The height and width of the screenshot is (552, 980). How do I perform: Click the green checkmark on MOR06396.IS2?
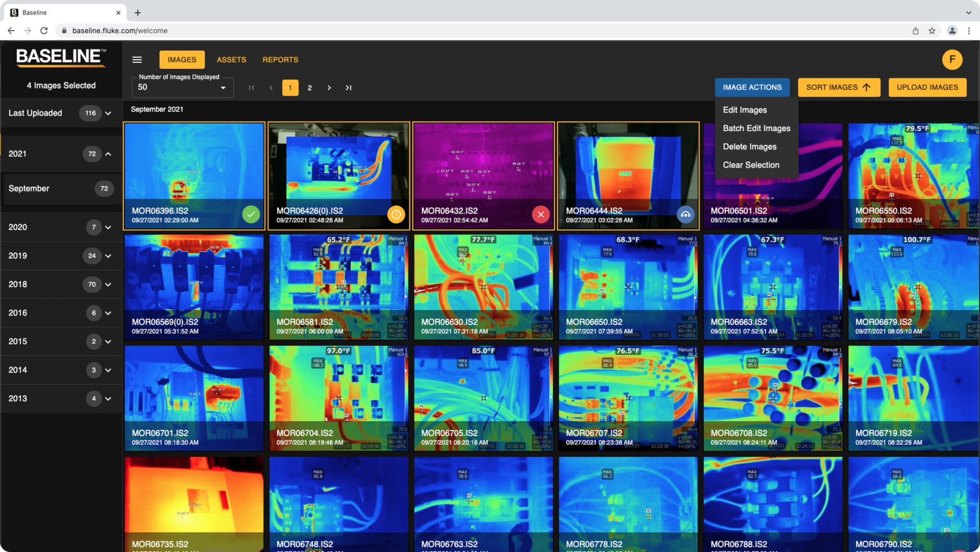(251, 214)
